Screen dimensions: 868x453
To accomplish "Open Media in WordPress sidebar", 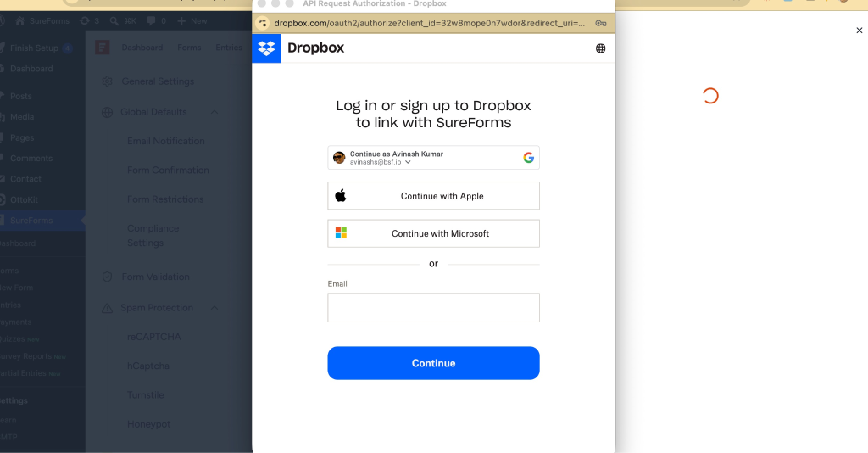I will [x=22, y=117].
